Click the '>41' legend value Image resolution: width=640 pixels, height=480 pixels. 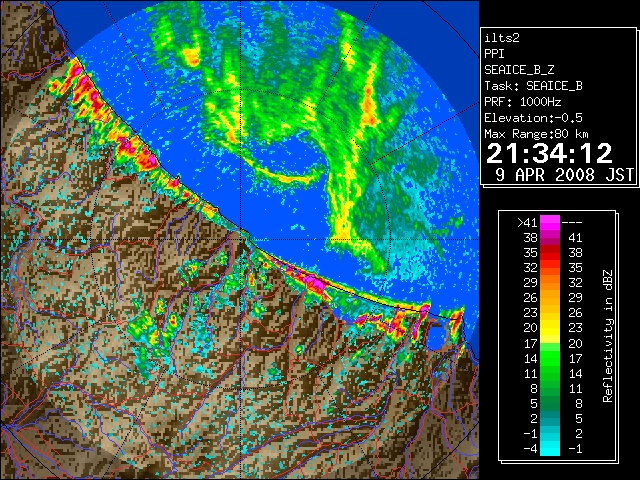tap(527, 223)
